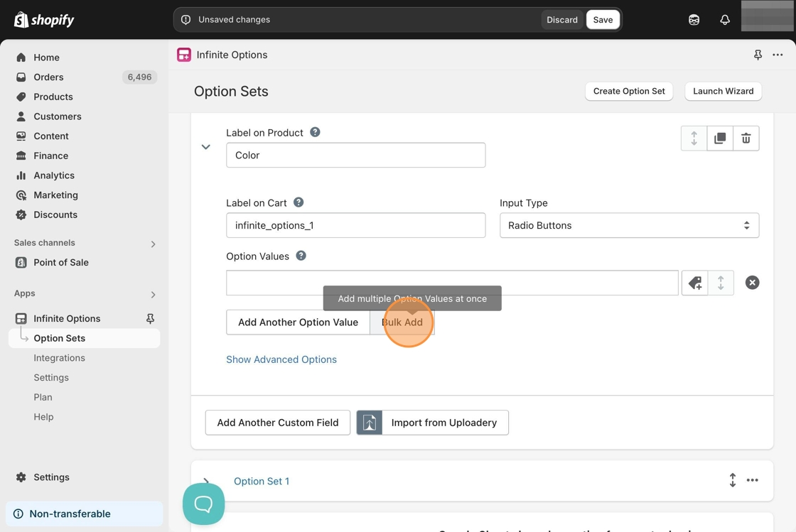Open the chat support bubble
This screenshot has width=796, height=532.
[x=203, y=504]
